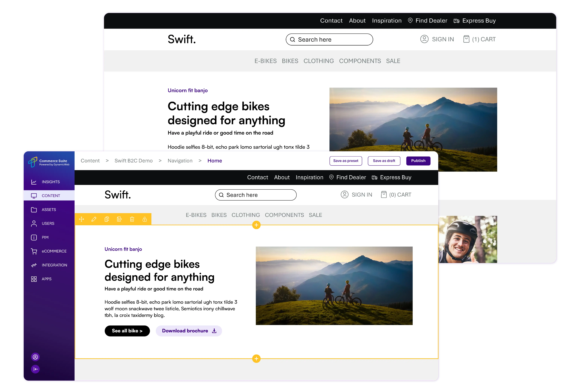Click the unlock padlock icon in yellow toolbar

point(145,219)
